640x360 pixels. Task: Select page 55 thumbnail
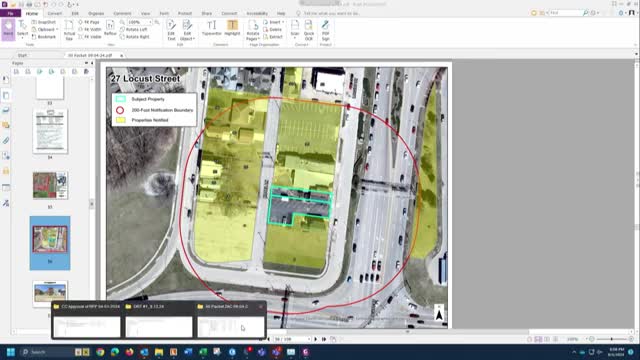(50, 185)
